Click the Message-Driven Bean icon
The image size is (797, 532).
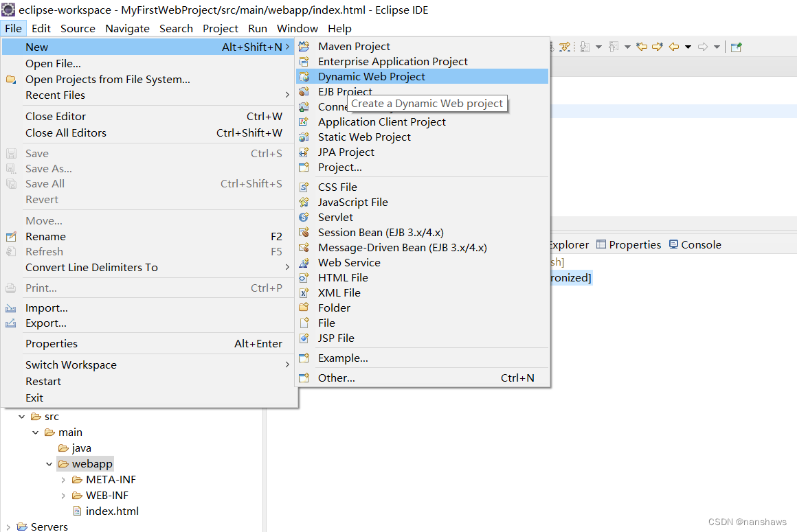click(304, 248)
